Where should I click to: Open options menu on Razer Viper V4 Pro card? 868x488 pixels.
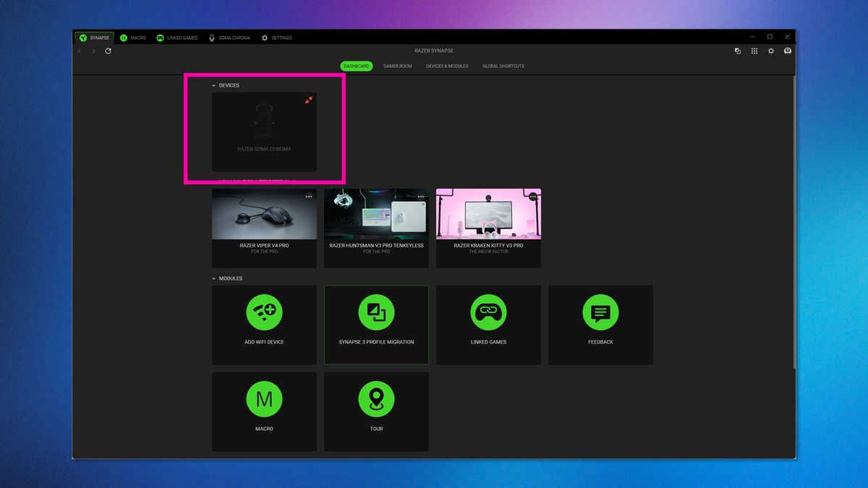309,197
